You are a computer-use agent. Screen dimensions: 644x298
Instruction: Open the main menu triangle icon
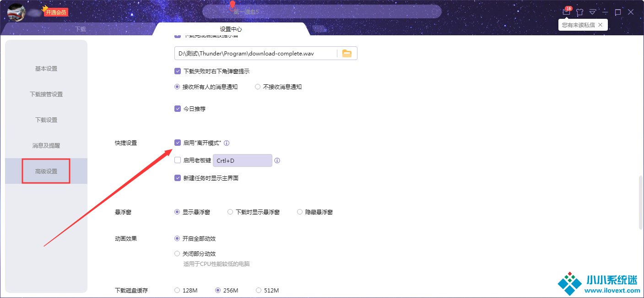pos(593,12)
